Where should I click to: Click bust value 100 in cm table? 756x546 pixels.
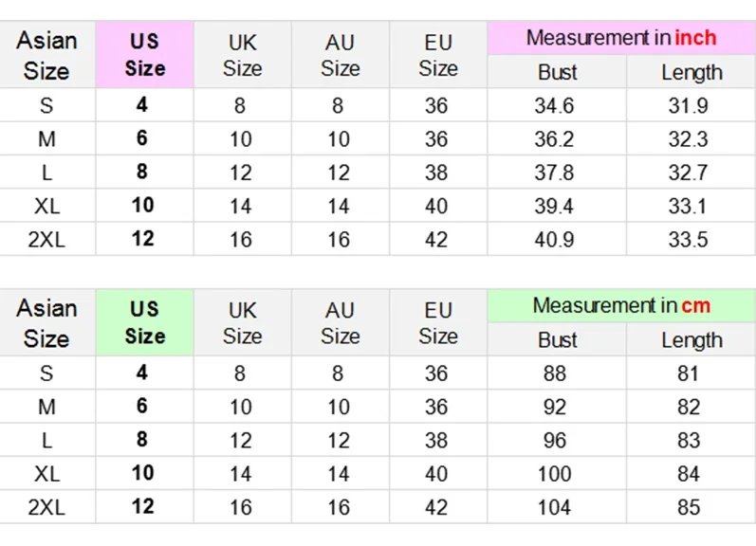click(554, 474)
